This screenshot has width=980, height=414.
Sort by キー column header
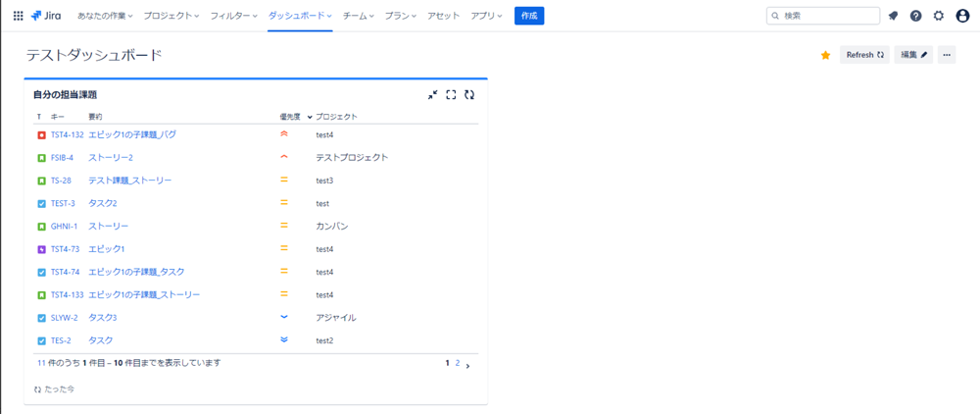(58, 117)
